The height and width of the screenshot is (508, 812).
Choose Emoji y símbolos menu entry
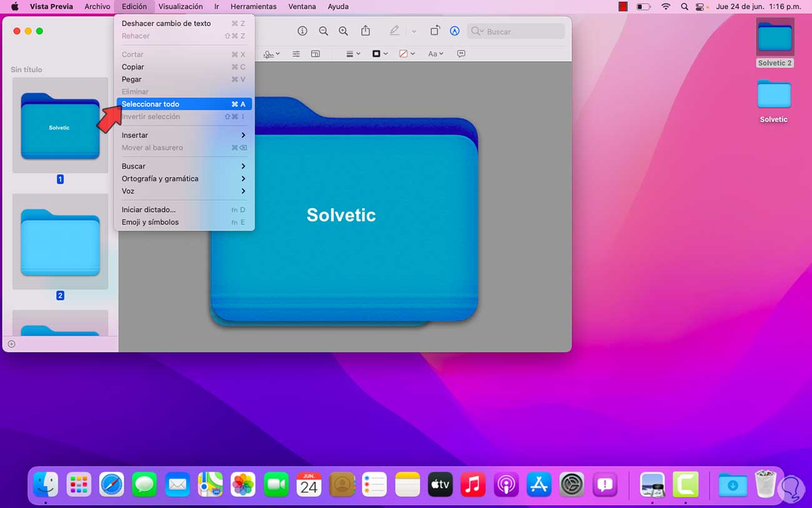(x=184, y=222)
